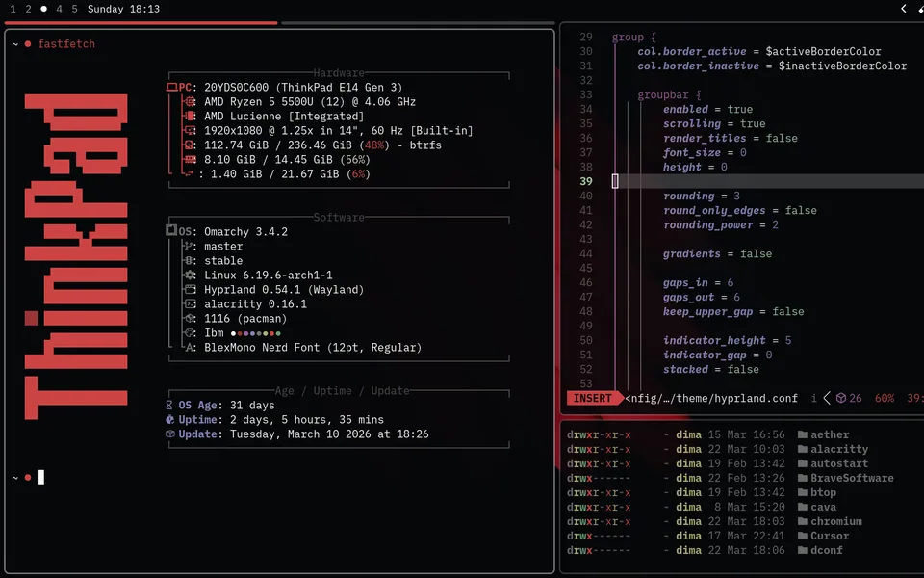The image size is (924, 578).
Task: Click the chromium folder icon
Action: point(802,521)
